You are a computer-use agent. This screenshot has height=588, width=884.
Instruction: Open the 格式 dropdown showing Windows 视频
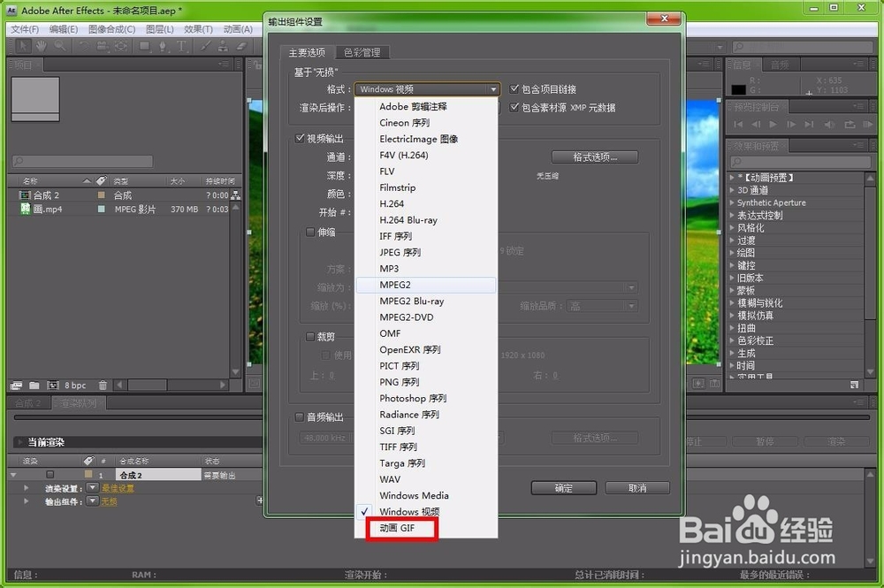point(427,89)
